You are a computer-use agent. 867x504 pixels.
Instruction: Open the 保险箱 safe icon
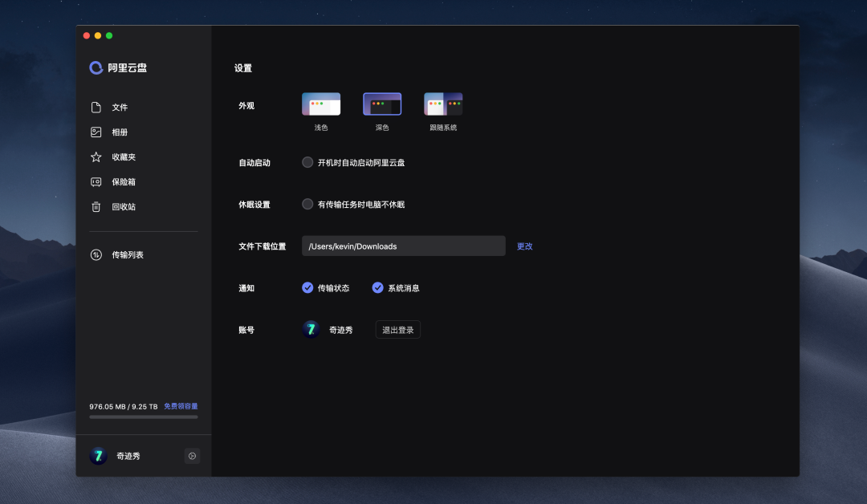coord(96,182)
